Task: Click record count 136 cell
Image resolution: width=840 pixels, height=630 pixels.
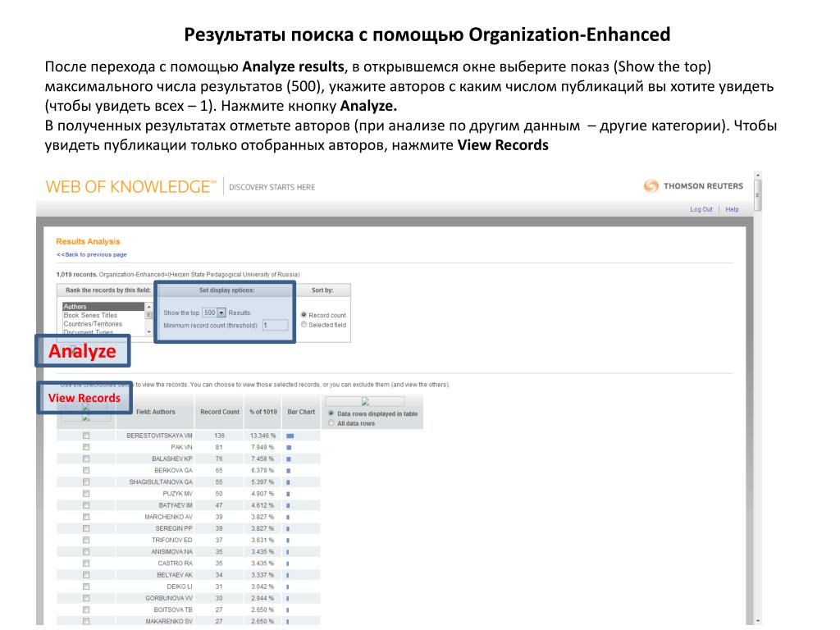Action: pyautogui.click(x=219, y=436)
